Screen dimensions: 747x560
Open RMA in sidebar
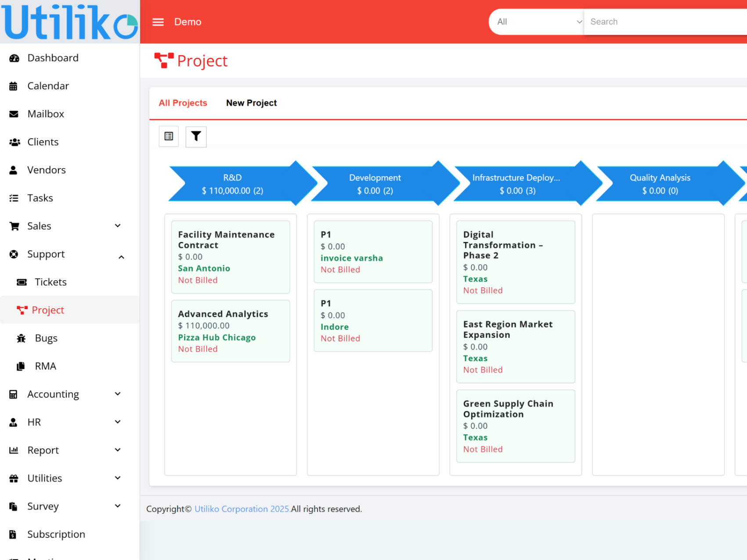click(45, 366)
